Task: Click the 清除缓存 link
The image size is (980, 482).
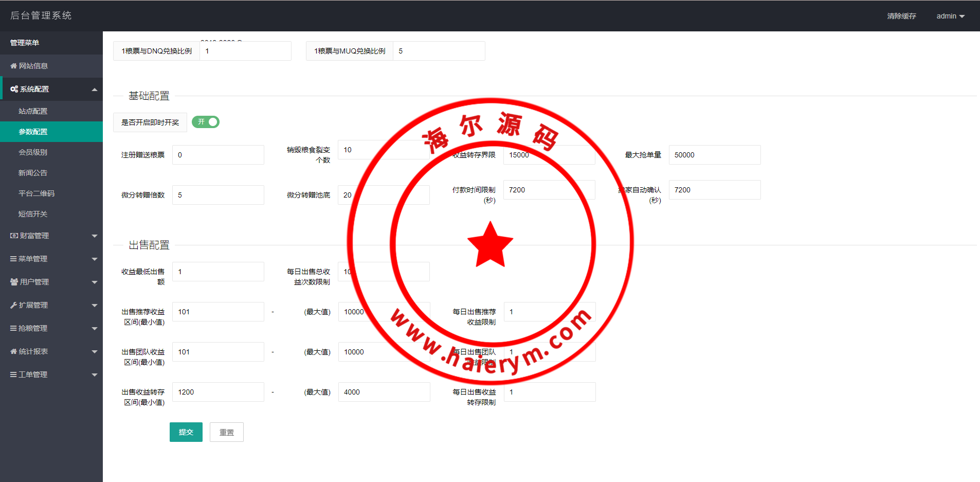Action: 901,16
